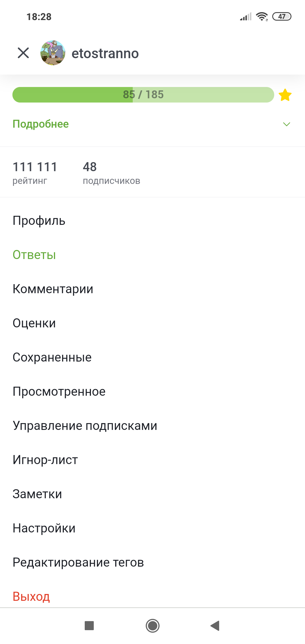
Task: Open Заметки notes
Action: click(x=37, y=494)
